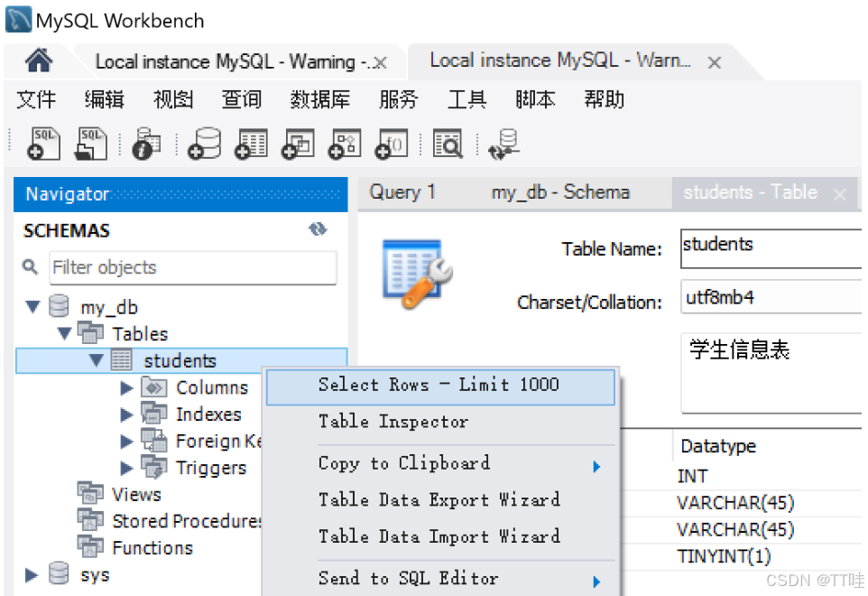The width and height of the screenshot is (868, 596).
Task: Click the Tables folder icon
Action: coord(90,333)
